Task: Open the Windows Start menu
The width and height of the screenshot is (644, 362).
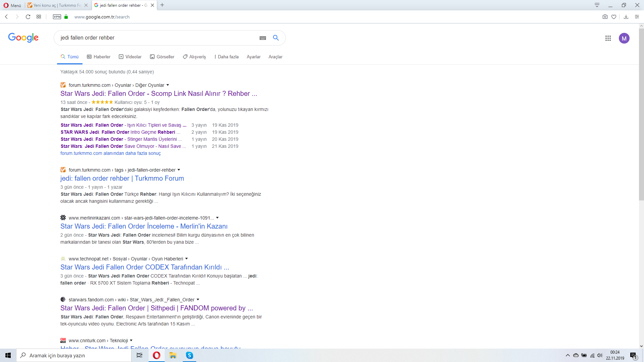Action: pyautogui.click(x=8, y=355)
